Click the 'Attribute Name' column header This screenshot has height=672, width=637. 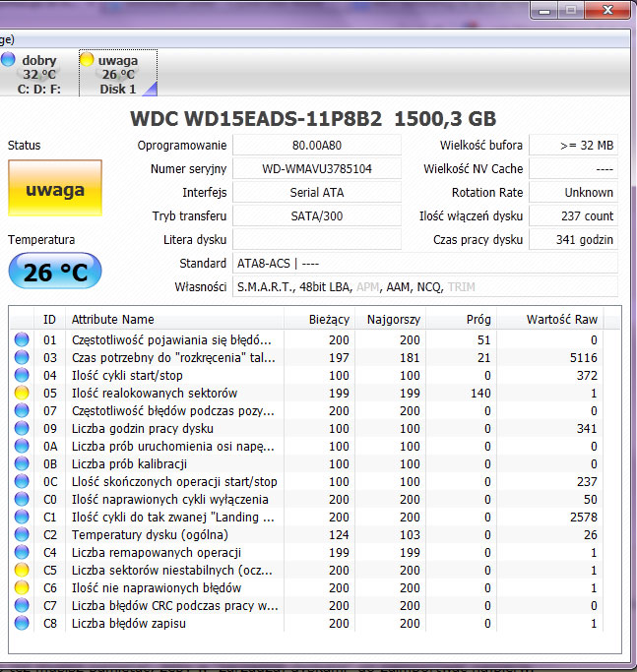pyautogui.click(x=174, y=320)
